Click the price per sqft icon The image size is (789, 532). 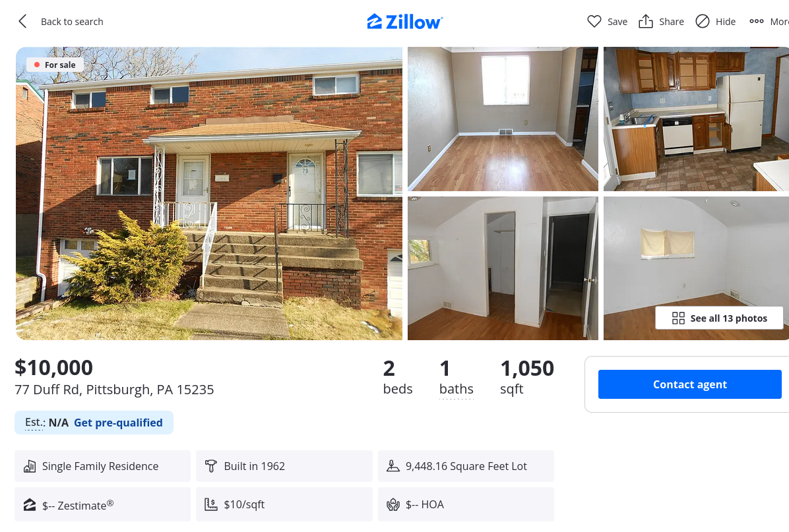pyautogui.click(x=211, y=504)
